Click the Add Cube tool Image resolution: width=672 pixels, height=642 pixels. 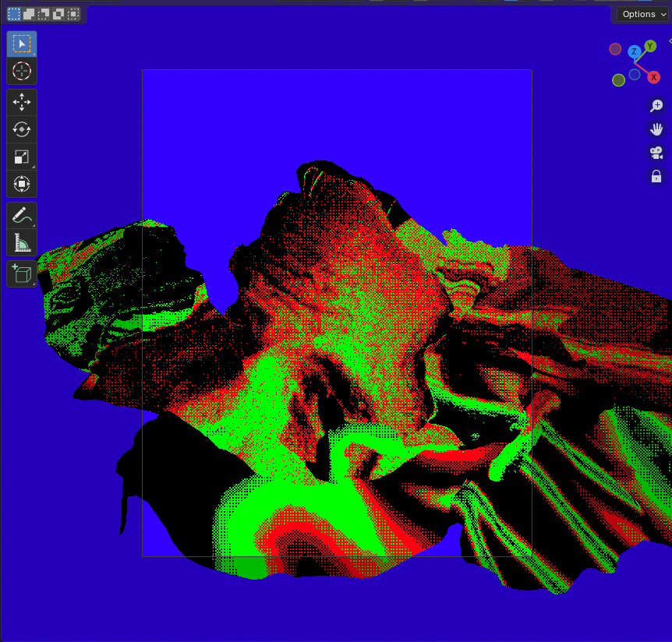pos(21,274)
